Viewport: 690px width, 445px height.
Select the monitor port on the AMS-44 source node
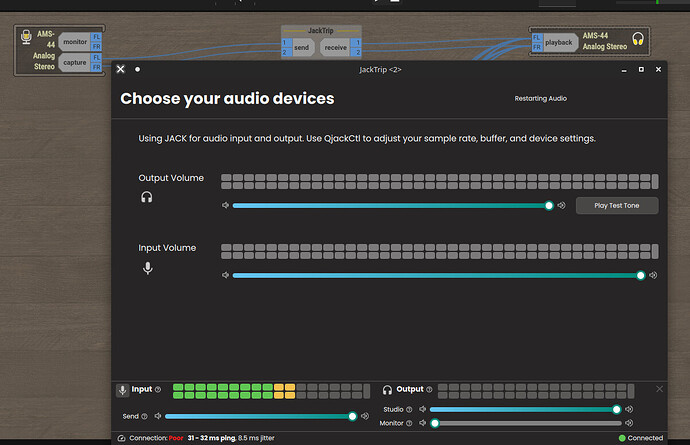click(x=74, y=42)
